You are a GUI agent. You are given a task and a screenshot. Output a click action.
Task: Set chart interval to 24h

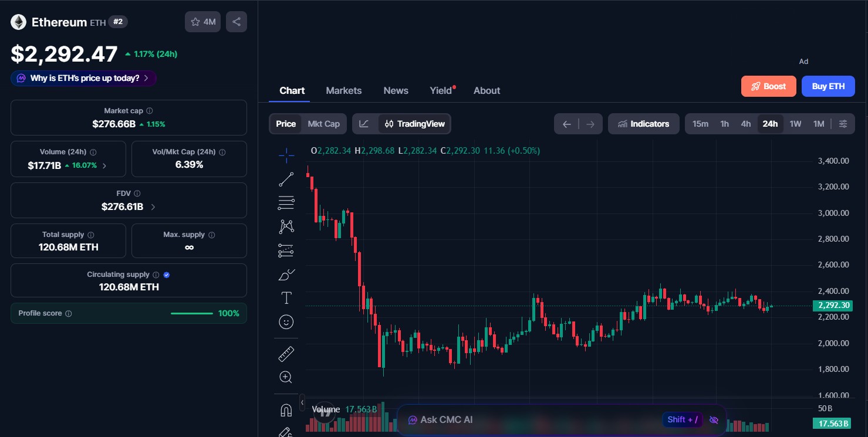[x=770, y=124]
